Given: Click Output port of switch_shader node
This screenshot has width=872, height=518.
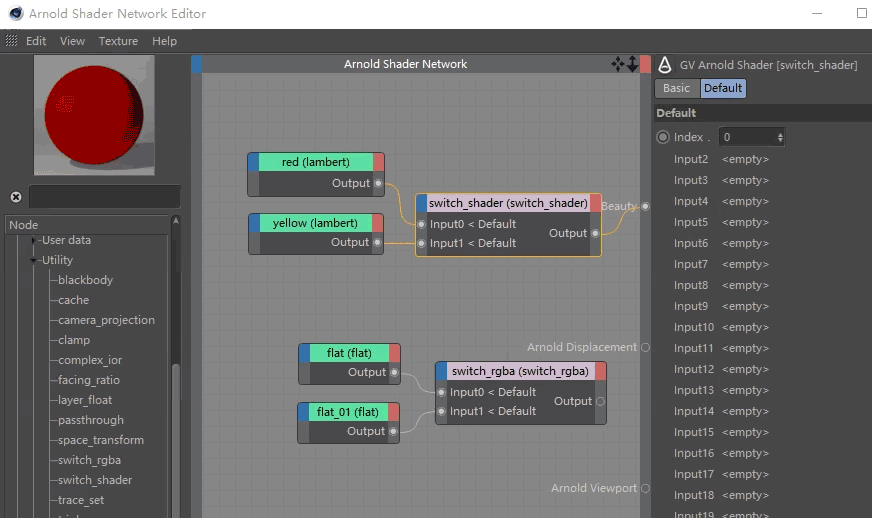Looking at the screenshot, I should (595, 233).
